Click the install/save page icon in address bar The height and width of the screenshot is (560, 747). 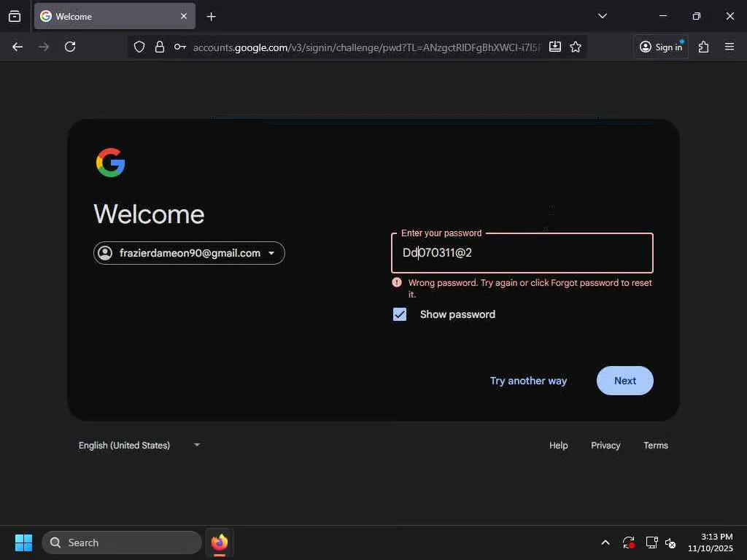tap(555, 47)
